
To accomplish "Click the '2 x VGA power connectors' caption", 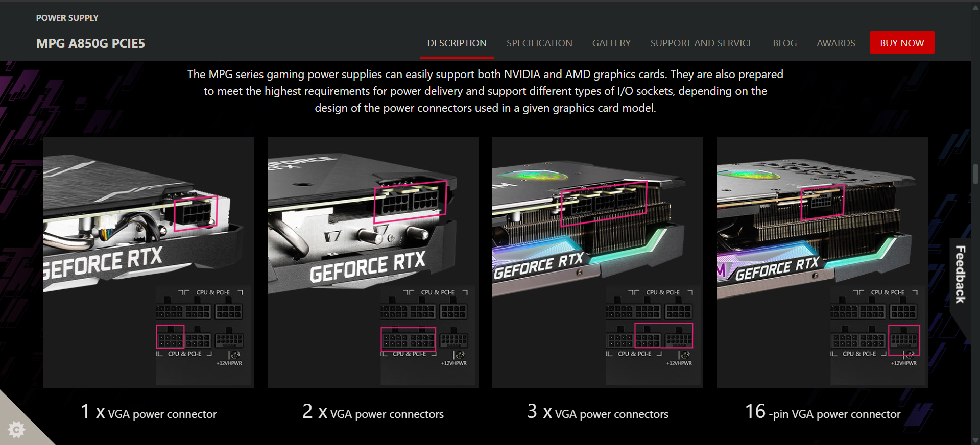I will 373,412.
